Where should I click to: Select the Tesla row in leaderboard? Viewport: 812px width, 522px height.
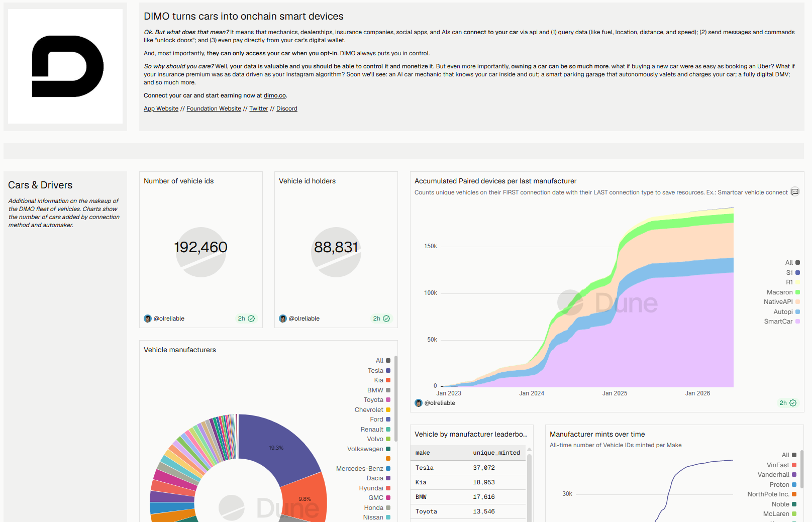[468, 468]
